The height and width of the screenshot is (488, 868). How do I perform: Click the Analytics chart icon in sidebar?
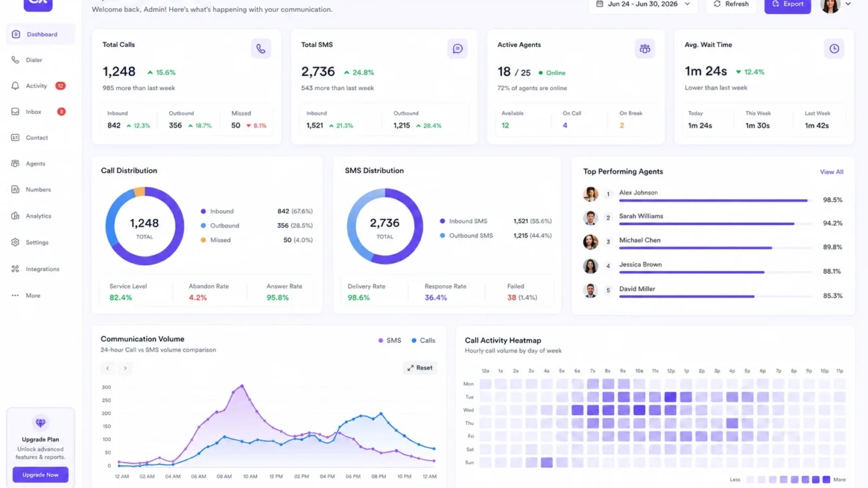pos(15,216)
